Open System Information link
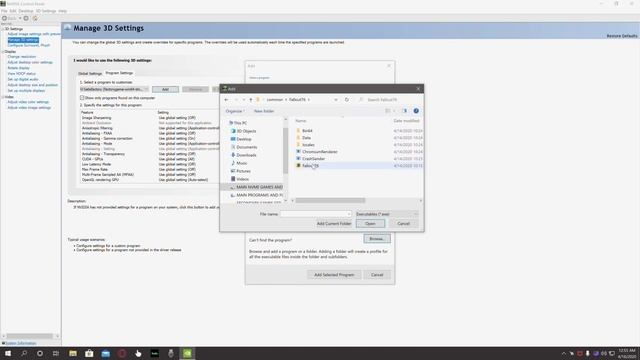 [20, 343]
